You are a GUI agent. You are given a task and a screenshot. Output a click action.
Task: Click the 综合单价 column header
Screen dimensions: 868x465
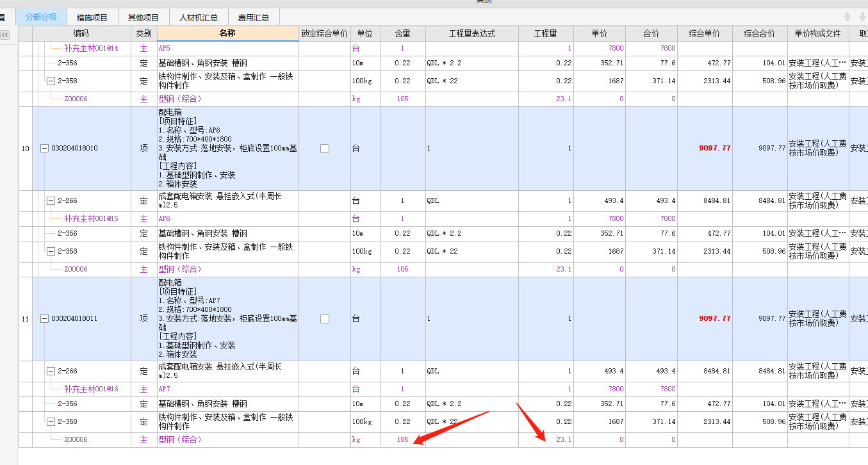click(705, 33)
